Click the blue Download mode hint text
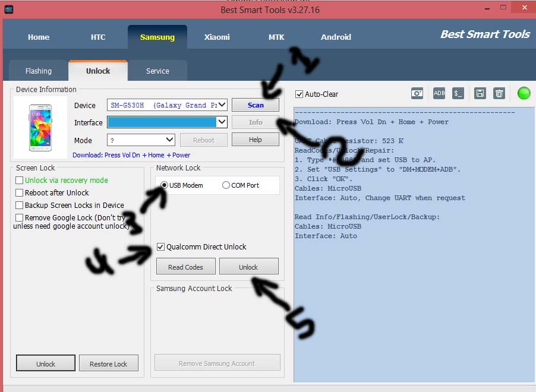Viewport: 536px width, 392px height. (131, 155)
